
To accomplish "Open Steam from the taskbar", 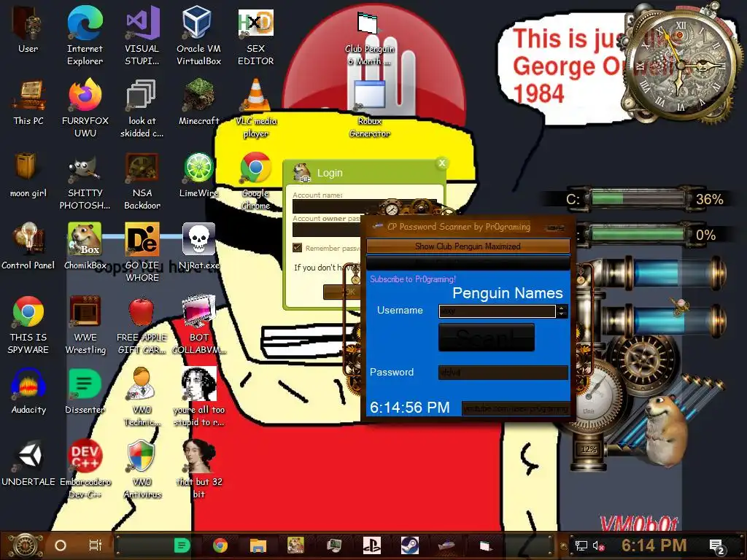I will click(409, 545).
